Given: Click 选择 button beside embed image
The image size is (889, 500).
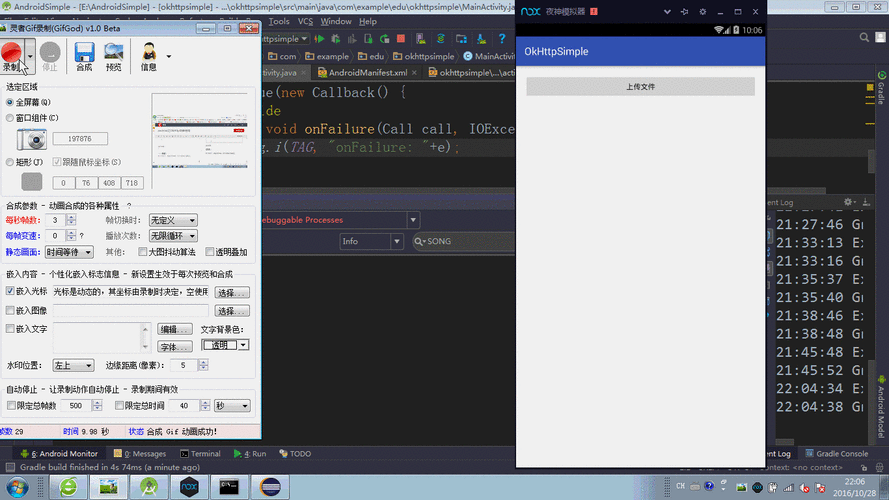Looking at the screenshot, I should (x=232, y=311).
